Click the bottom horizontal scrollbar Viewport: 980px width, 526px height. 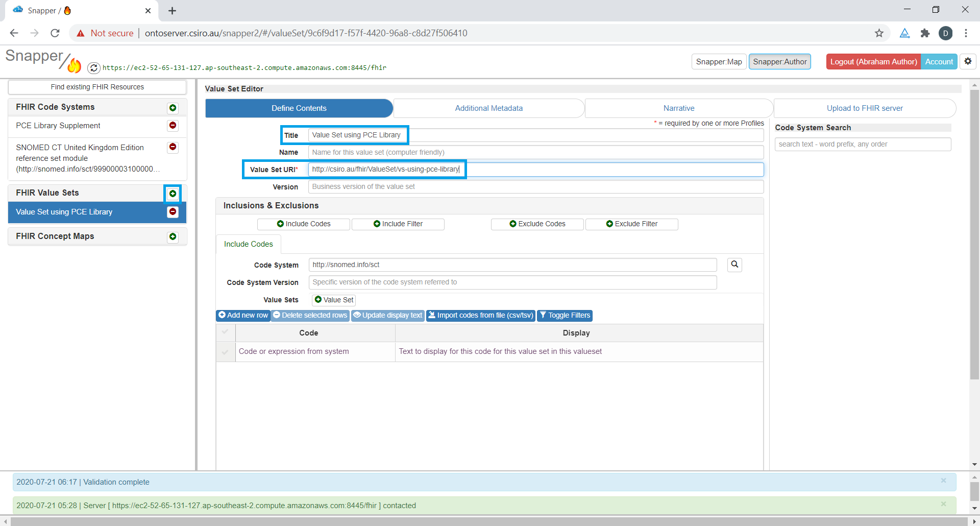(489, 521)
